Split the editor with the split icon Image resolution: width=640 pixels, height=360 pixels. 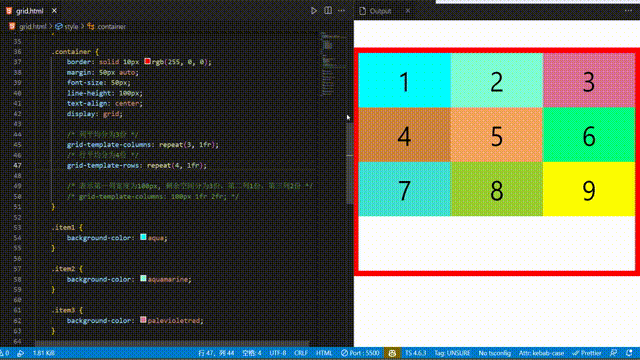click(328, 11)
